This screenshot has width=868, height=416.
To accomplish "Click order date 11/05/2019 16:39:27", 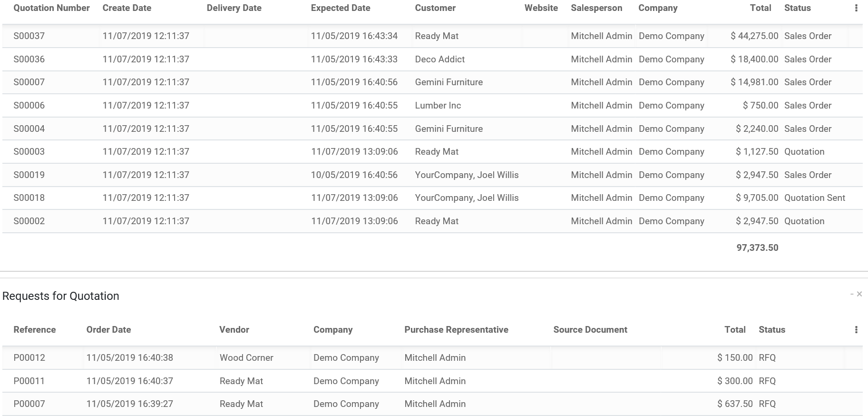I will [x=130, y=404].
